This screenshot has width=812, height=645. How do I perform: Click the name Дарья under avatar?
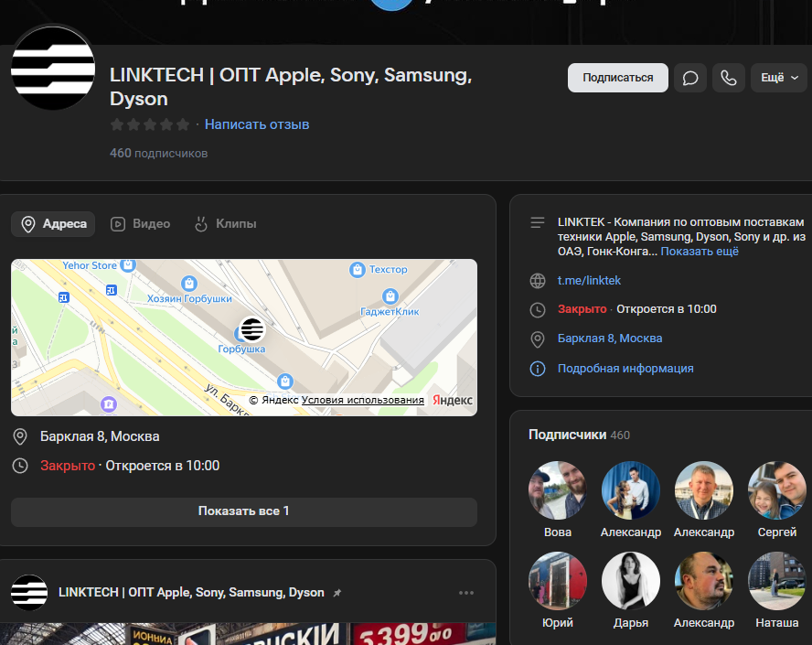pyautogui.click(x=630, y=623)
